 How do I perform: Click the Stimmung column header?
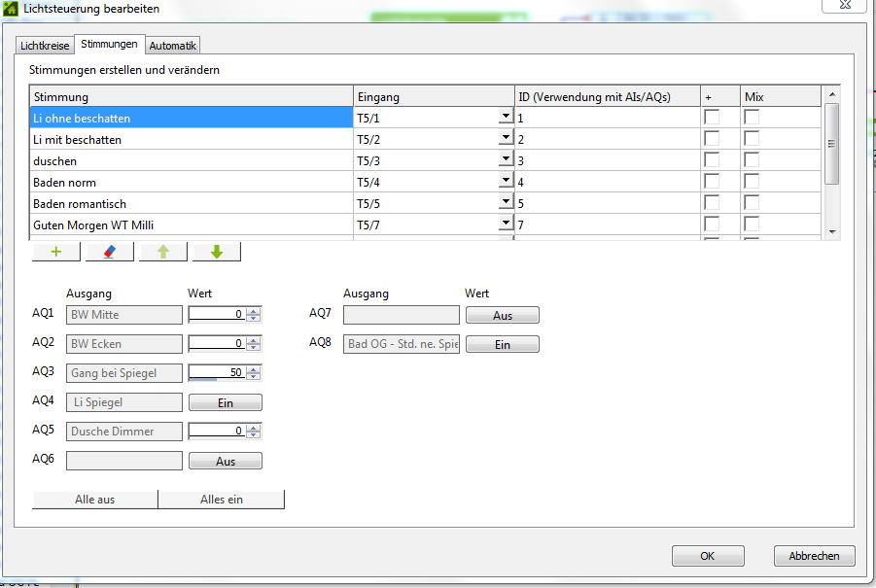pos(192,96)
